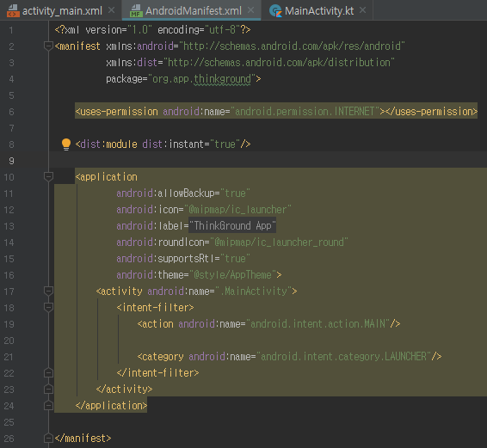The image size is (487, 448).
Task: Click the ".MainActivity" activity name
Action: click(x=253, y=292)
